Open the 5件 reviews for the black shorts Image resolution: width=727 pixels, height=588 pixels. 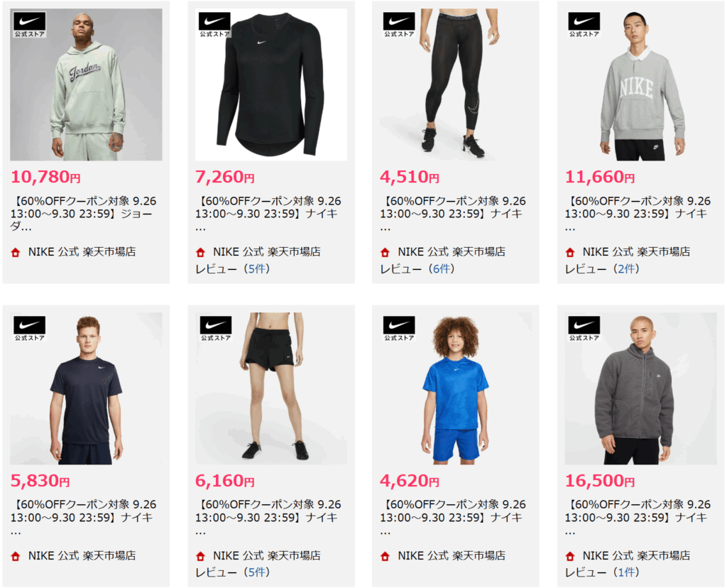[x=258, y=572]
